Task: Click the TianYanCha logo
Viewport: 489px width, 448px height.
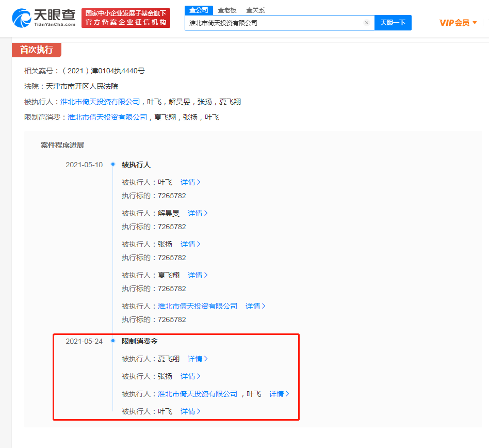Action: [44, 18]
